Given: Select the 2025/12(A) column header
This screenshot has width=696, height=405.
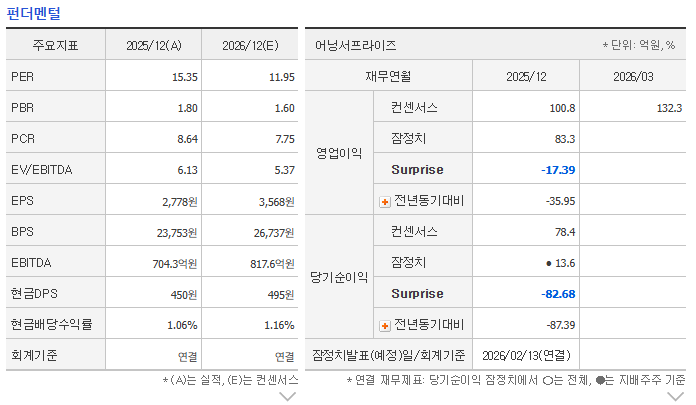Looking at the screenshot, I should 154,45.
